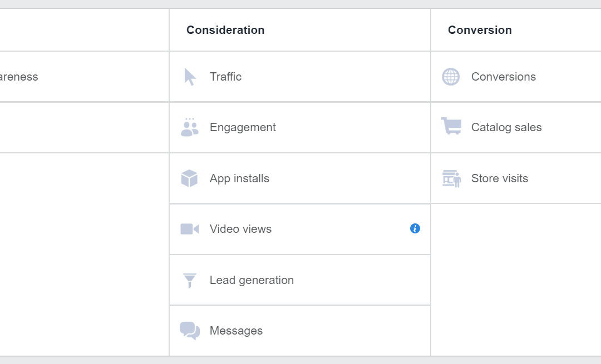
Task: Choose the Store visits objective text
Action: 499,178
